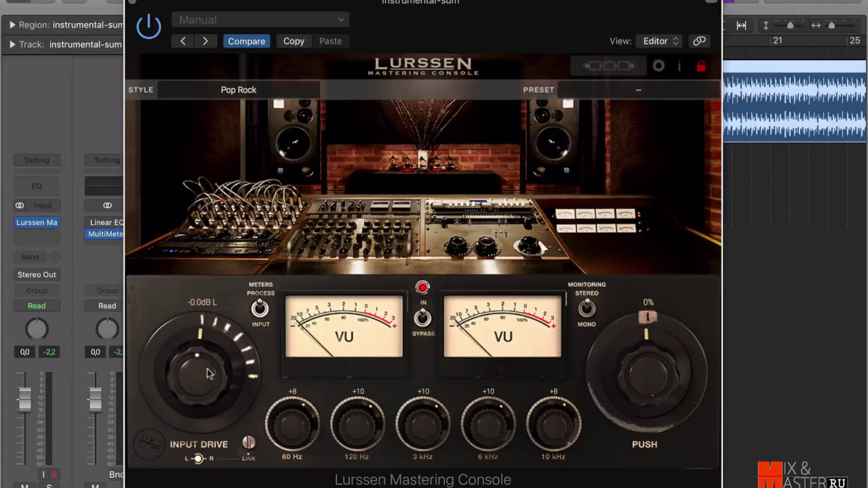Click bar 21 on the timeline ruler

coord(777,41)
